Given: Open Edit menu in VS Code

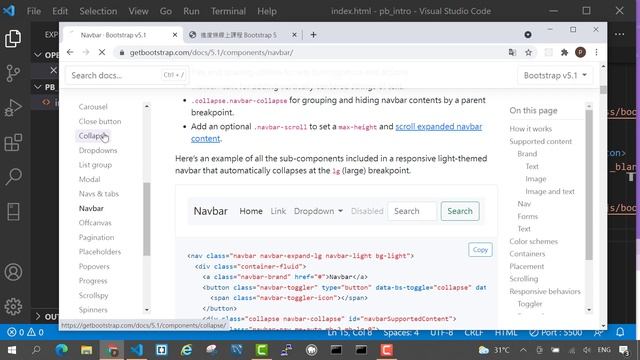Looking at the screenshot, I should pyautogui.click(x=60, y=11).
